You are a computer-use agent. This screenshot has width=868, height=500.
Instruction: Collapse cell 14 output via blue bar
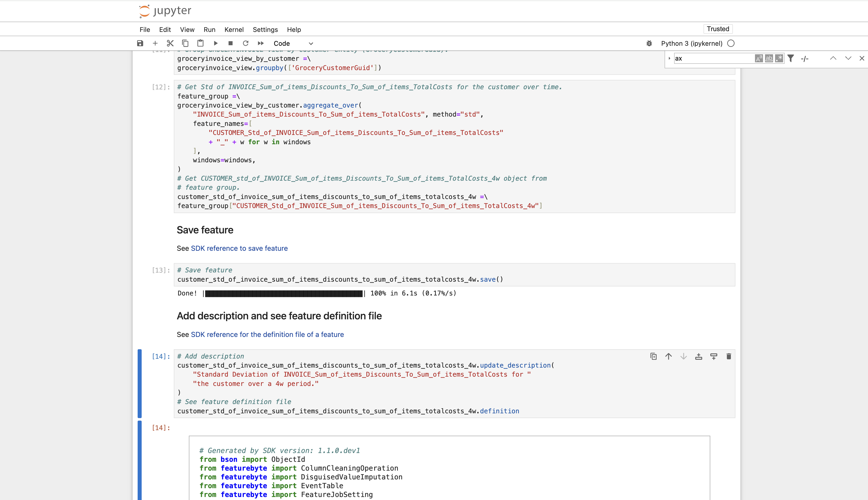(x=140, y=460)
